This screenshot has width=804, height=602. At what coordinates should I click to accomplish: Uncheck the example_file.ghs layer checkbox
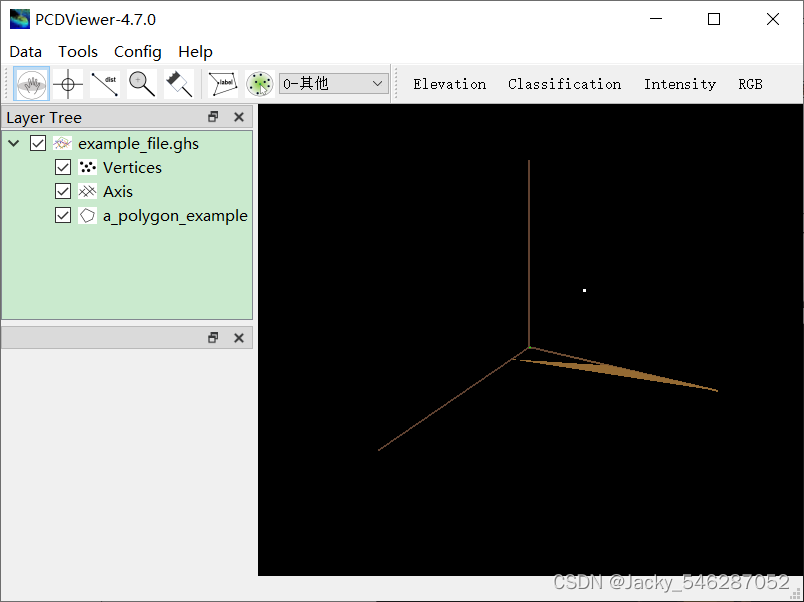(x=38, y=143)
